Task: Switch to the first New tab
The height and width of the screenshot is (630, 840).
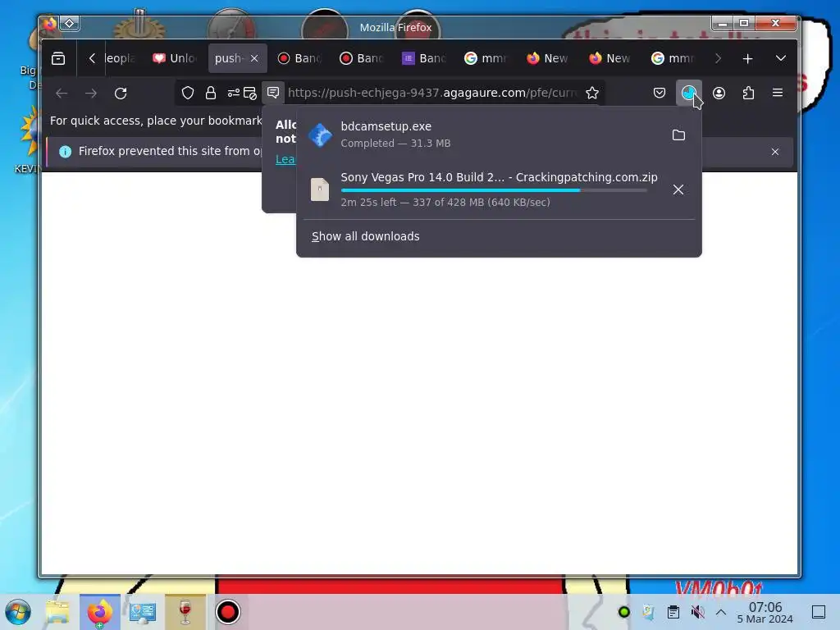Action: point(548,58)
